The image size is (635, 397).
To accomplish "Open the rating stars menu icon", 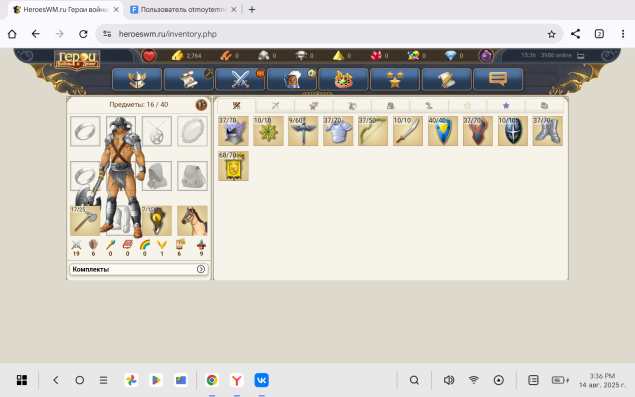I will (395, 79).
